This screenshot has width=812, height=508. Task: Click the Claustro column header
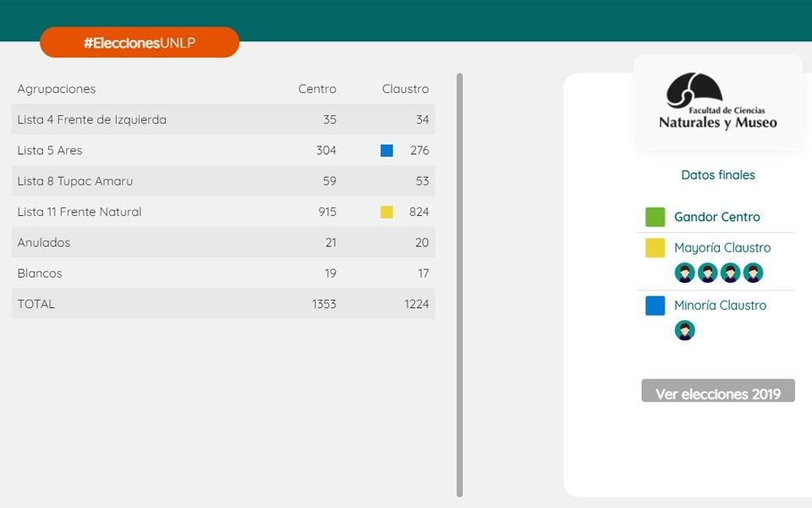coord(405,89)
